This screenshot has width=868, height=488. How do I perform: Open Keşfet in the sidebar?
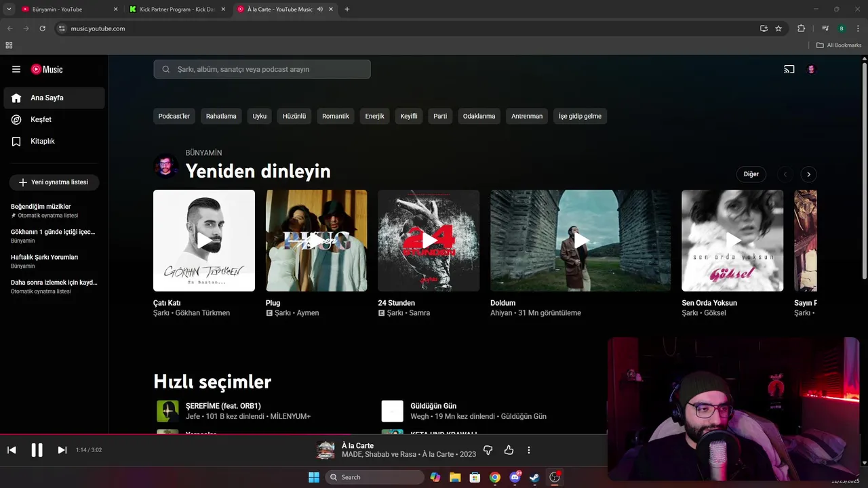(x=54, y=119)
